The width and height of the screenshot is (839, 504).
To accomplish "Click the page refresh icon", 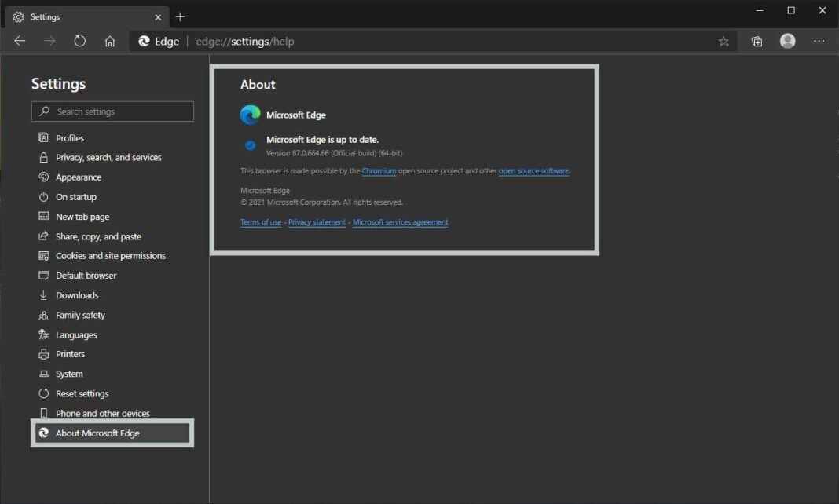I will (x=79, y=41).
